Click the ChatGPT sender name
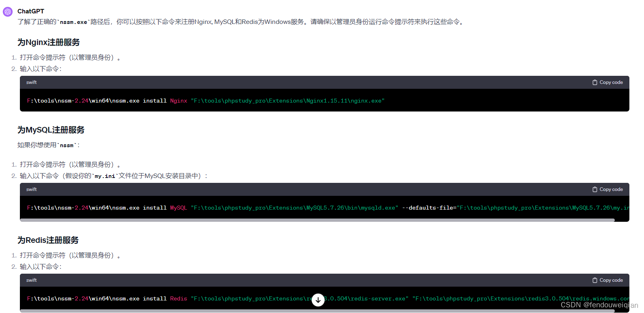Image resolution: width=644 pixels, height=313 pixels. [31, 11]
